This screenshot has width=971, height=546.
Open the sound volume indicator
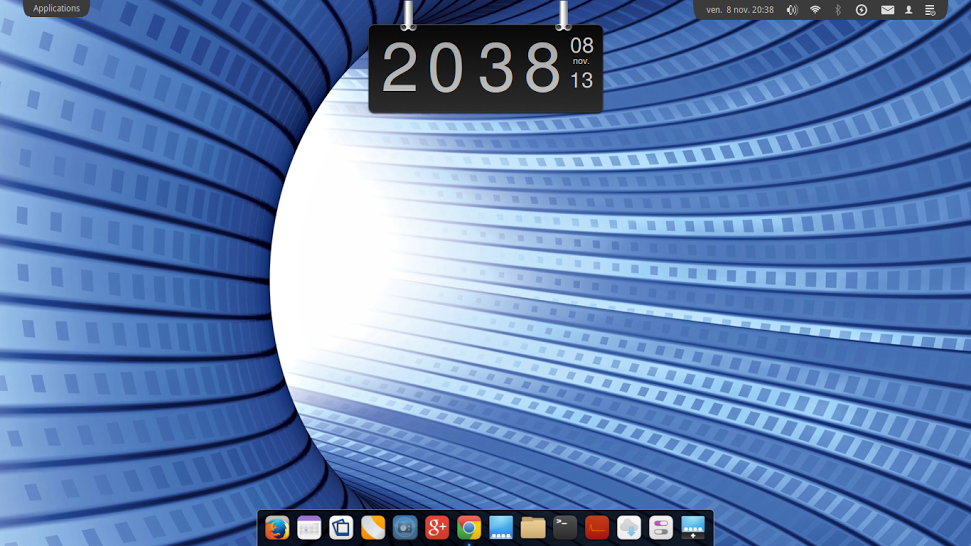click(792, 10)
